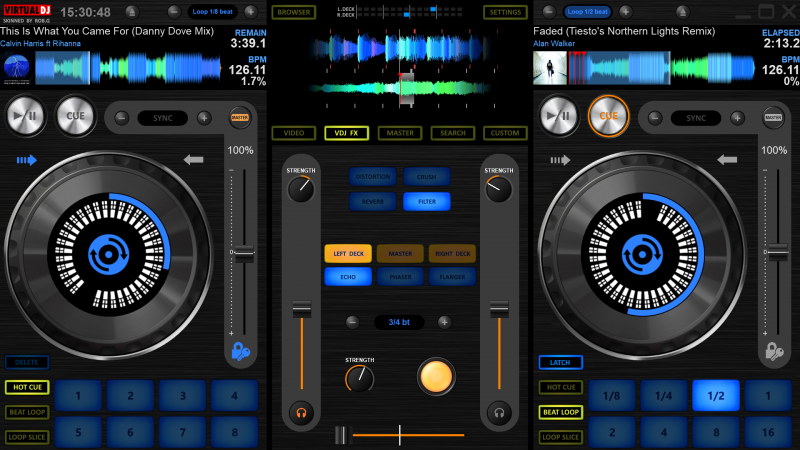Screen dimensions: 800x450
Task: Enable the DISTORTION effect
Action: pos(372,177)
